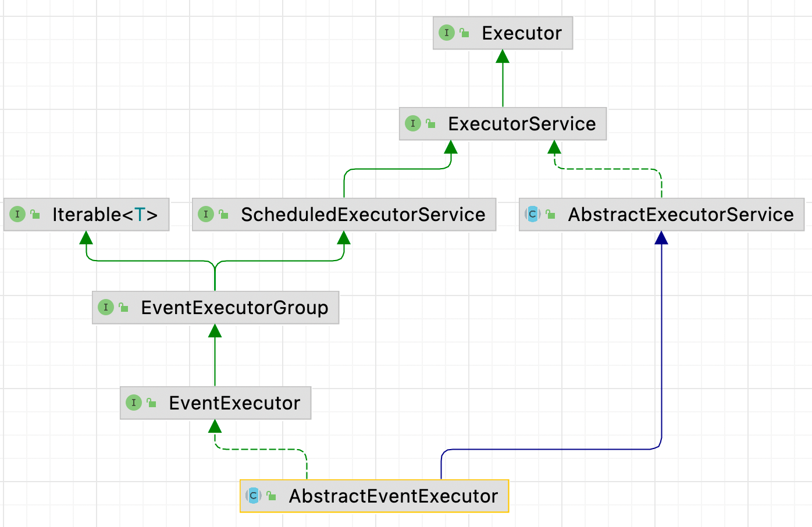Select the AbstractExecutorService node label
Image resolution: width=812 pixels, height=527 pixels.
680,215
